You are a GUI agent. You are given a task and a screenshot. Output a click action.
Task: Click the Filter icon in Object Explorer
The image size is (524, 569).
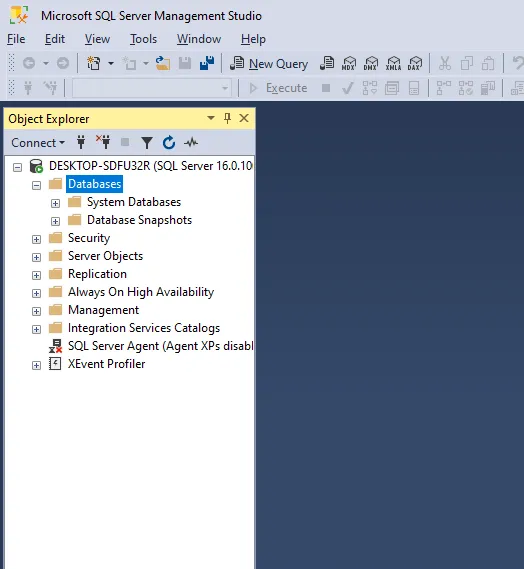(147, 143)
